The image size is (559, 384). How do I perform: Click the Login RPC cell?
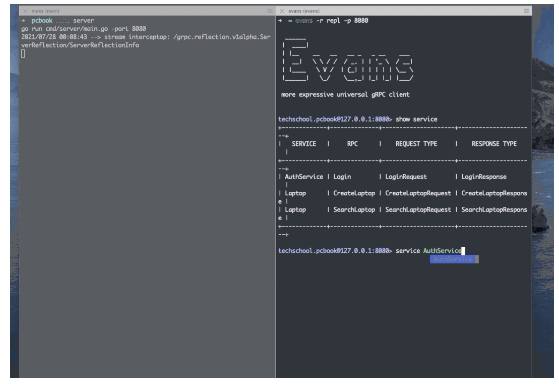pos(342,177)
